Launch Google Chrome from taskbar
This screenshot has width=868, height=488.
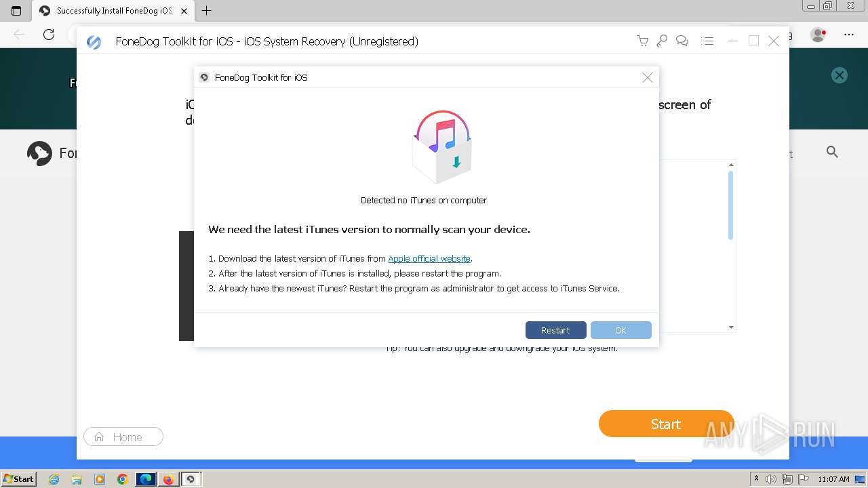tap(122, 479)
